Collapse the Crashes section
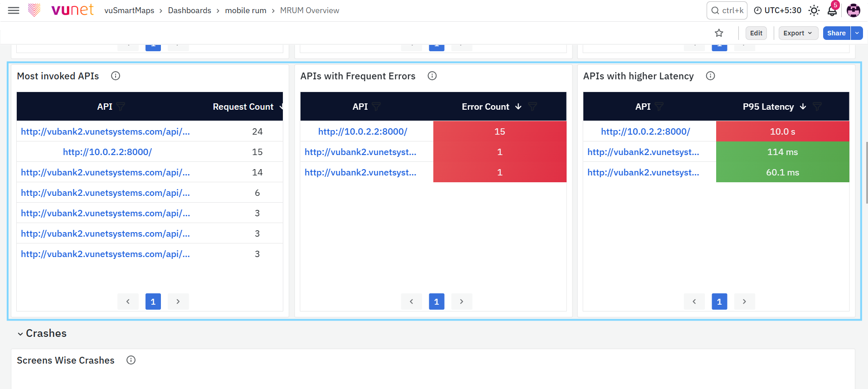 [x=20, y=334]
